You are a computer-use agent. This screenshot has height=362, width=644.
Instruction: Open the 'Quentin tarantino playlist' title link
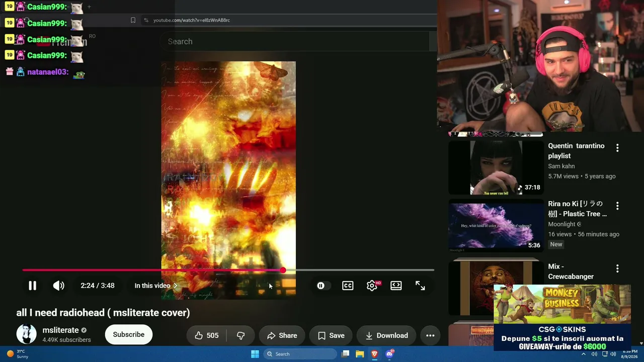(576, 151)
